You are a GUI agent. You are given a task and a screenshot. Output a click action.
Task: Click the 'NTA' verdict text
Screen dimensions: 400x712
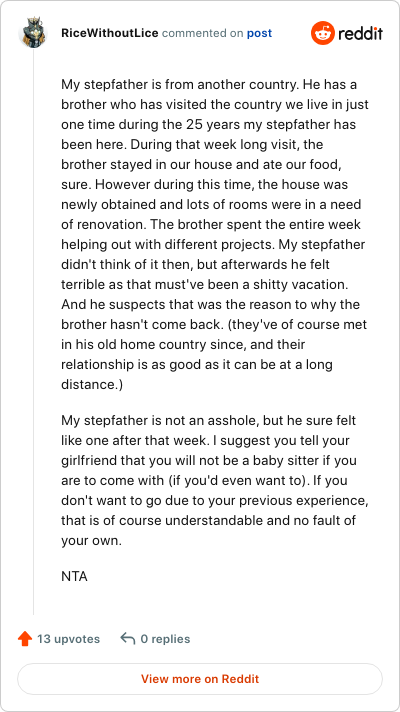coord(74,576)
